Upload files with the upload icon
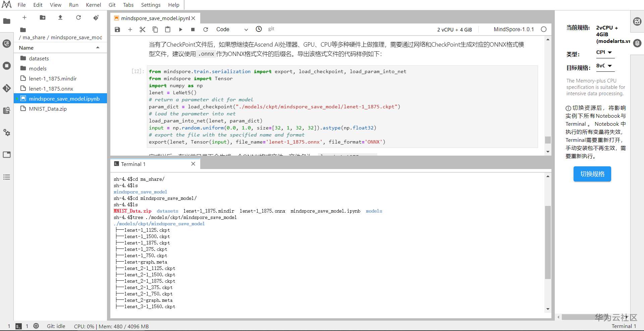The image size is (644, 331). (x=60, y=17)
